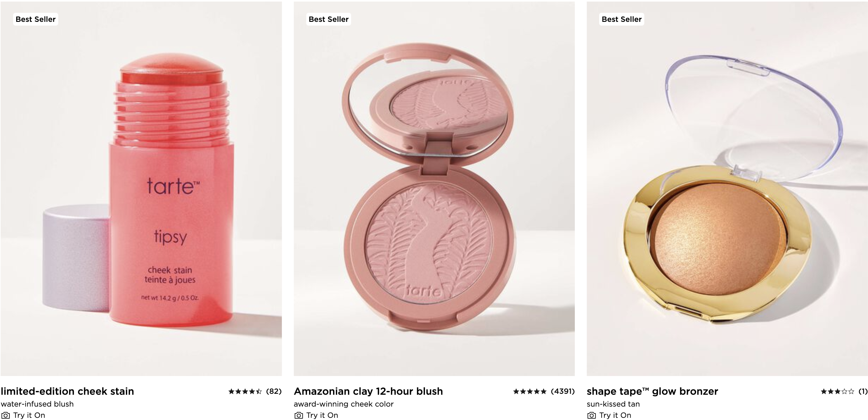868x420 pixels.
Task: Open the (82) reviews count
Action: coord(274,391)
